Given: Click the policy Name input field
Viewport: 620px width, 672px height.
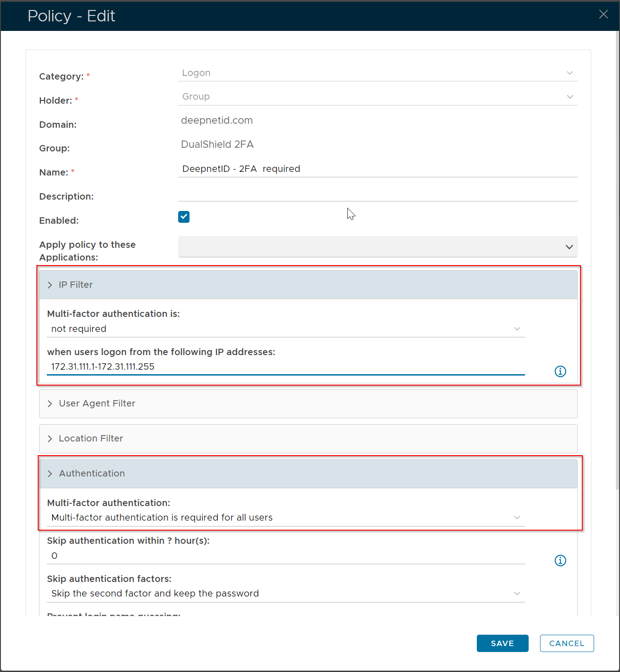Looking at the screenshot, I should 377,169.
